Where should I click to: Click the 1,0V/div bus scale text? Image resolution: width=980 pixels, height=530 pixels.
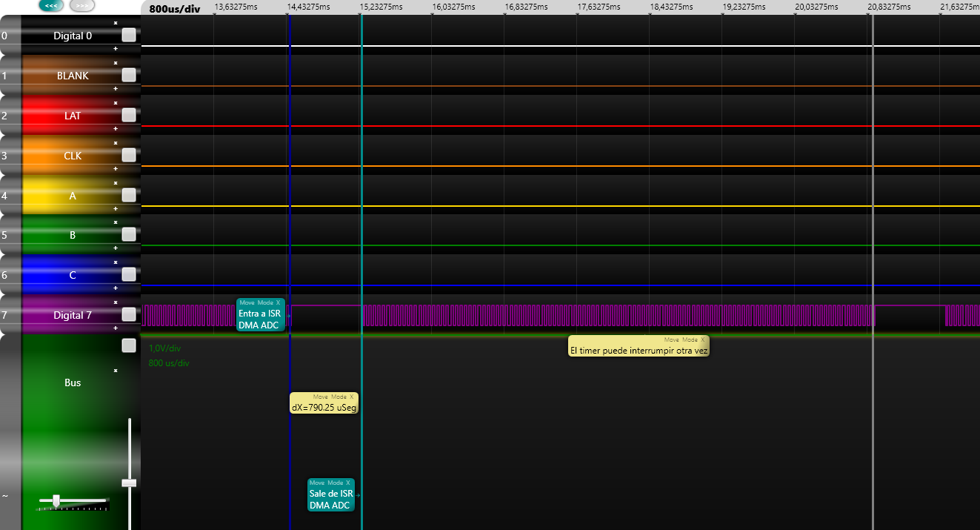point(165,348)
